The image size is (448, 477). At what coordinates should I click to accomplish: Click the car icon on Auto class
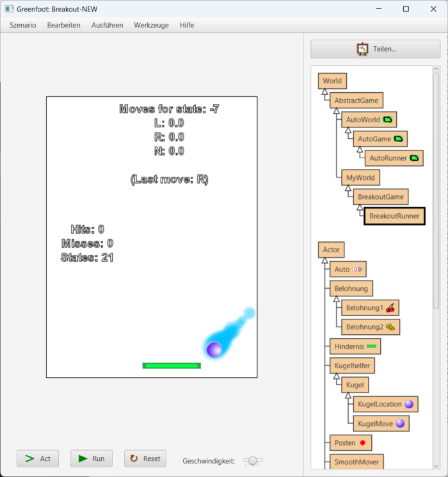[357, 270]
